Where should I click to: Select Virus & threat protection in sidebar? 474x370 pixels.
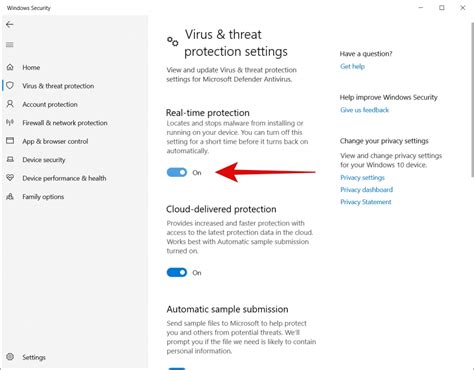(x=58, y=86)
